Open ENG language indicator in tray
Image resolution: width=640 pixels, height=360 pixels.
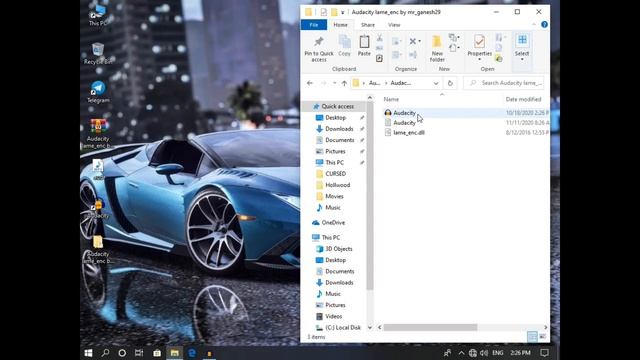(498, 353)
